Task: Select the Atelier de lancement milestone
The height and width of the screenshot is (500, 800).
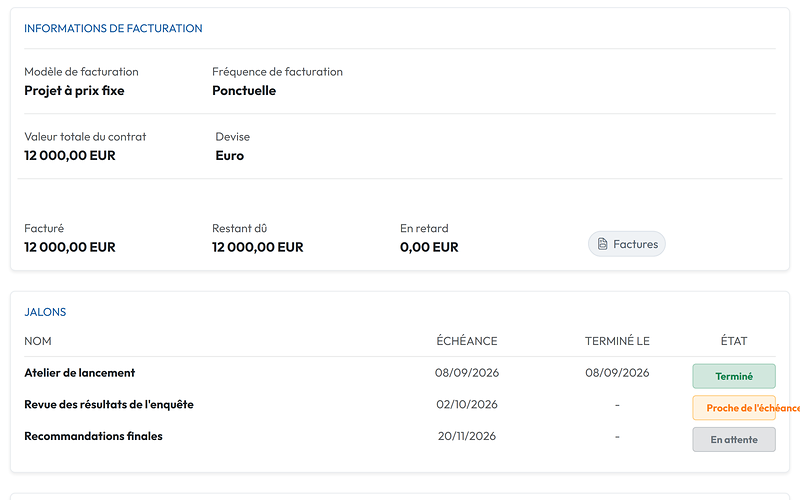Action: (80, 373)
